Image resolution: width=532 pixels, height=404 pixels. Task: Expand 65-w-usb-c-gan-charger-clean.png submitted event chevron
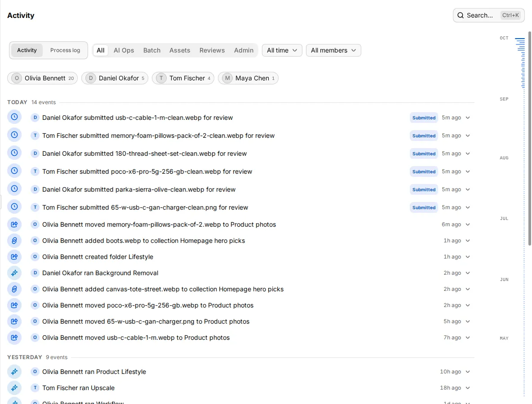coord(468,207)
